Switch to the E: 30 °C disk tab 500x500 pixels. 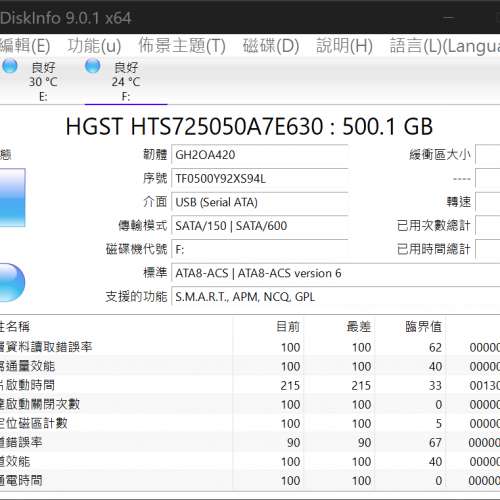(43, 81)
